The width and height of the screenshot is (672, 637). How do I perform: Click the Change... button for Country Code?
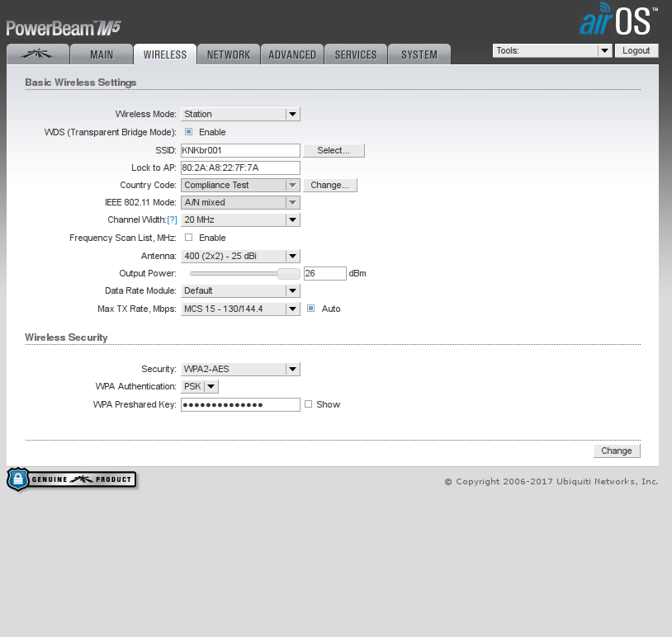(330, 185)
